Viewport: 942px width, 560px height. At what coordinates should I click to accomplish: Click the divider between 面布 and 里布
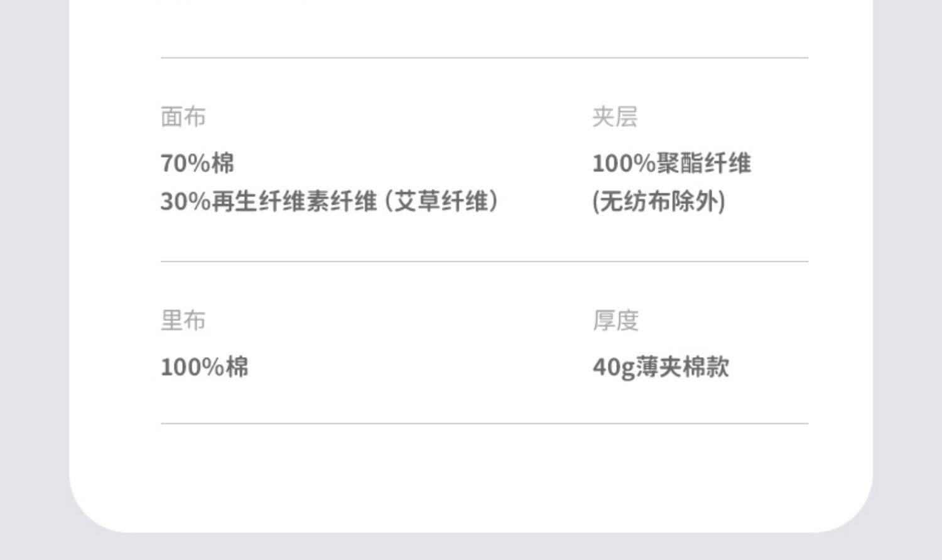[x=484, y=261]
